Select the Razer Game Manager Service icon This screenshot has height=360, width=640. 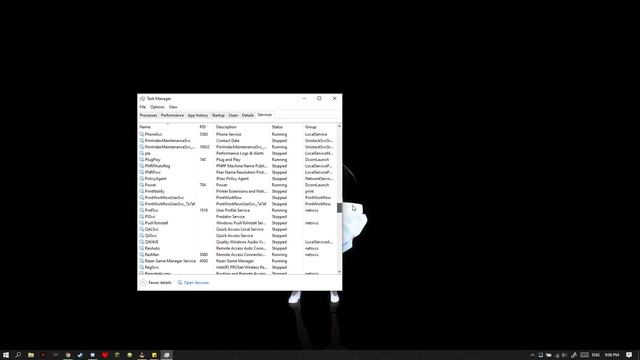142,261
